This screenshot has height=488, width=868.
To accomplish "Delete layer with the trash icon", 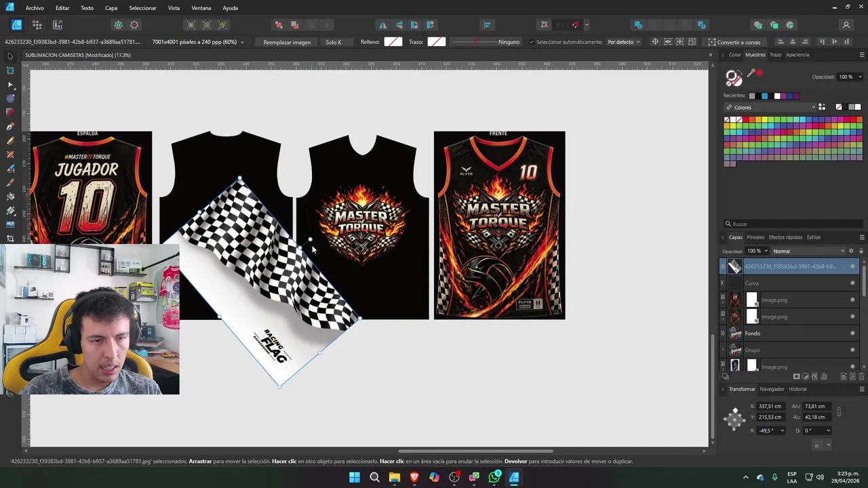I will click(x=861, y=376).
